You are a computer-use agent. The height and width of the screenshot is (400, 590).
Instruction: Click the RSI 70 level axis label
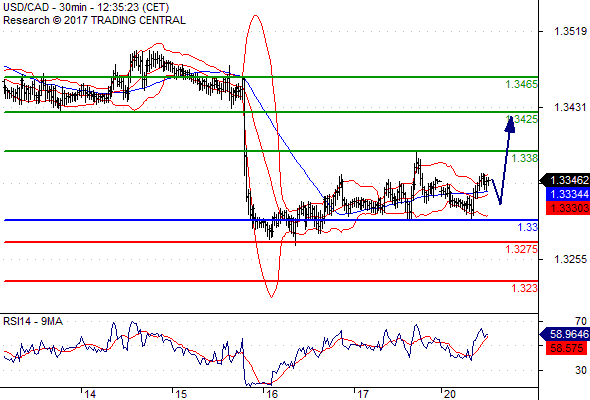point(581,321)
